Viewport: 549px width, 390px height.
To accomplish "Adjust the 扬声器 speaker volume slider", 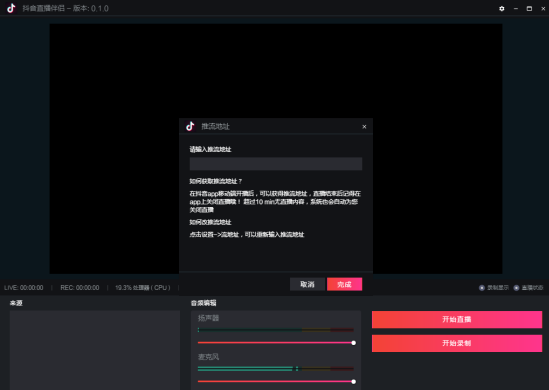I will click(x=276, y=343).
